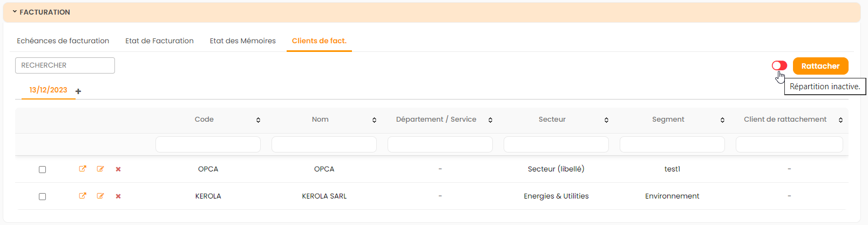Delete the OPCA client row

(118, 169)
